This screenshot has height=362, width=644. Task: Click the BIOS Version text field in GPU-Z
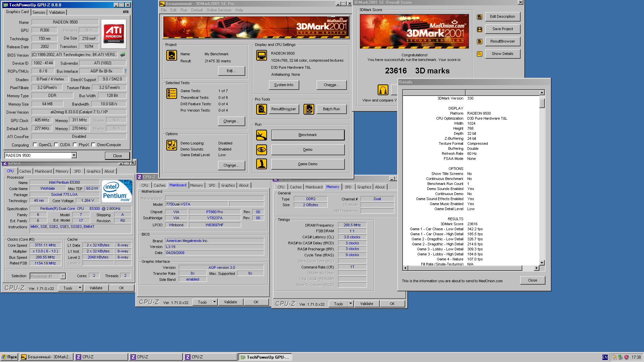75,55
